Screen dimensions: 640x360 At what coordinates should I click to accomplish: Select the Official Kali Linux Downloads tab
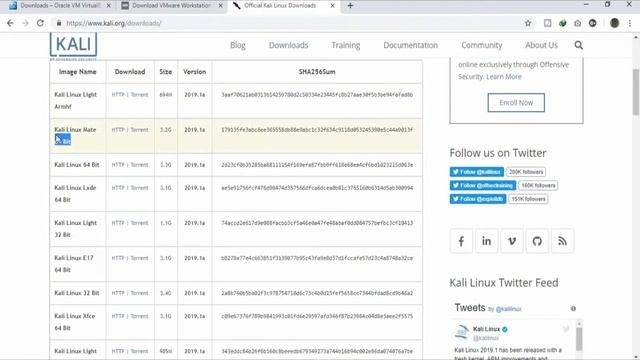(282, 6)
